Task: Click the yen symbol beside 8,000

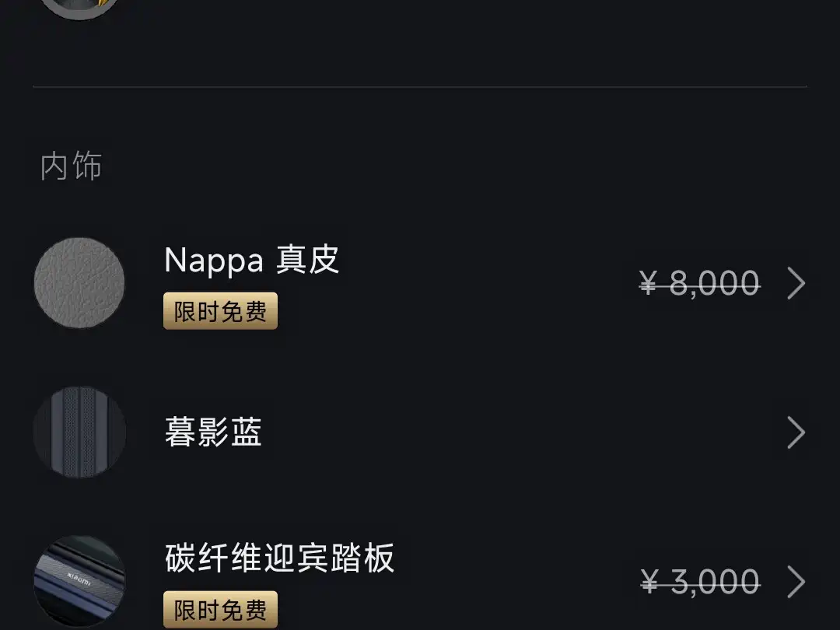Action: [x=648, y=283]
